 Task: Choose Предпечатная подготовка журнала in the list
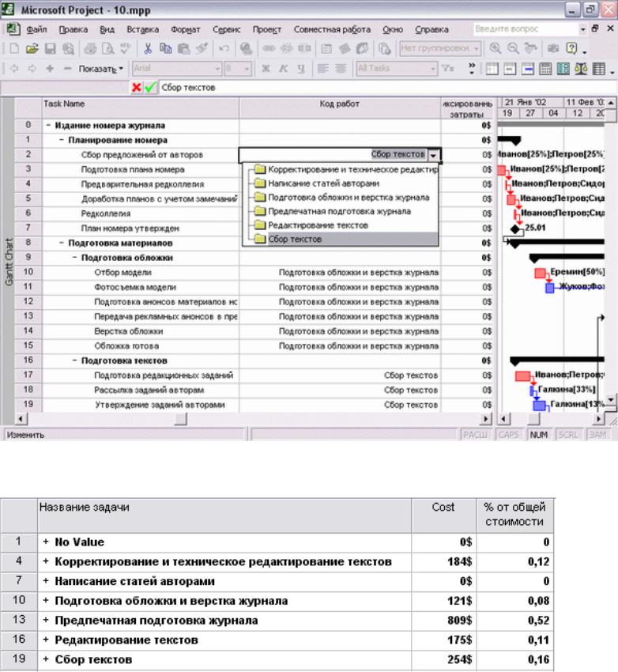(339, 211)
